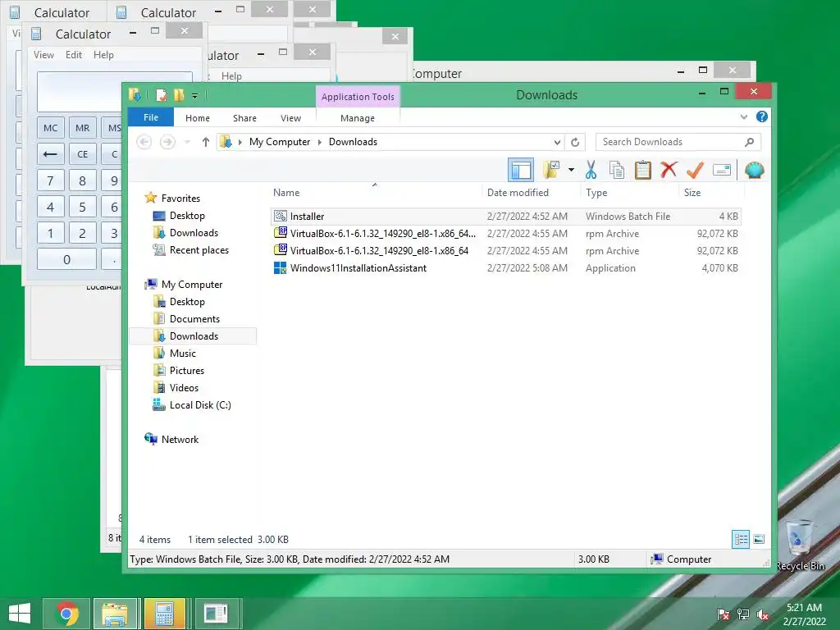Open the View ribbon tab in Downloads

coord(290,118)
